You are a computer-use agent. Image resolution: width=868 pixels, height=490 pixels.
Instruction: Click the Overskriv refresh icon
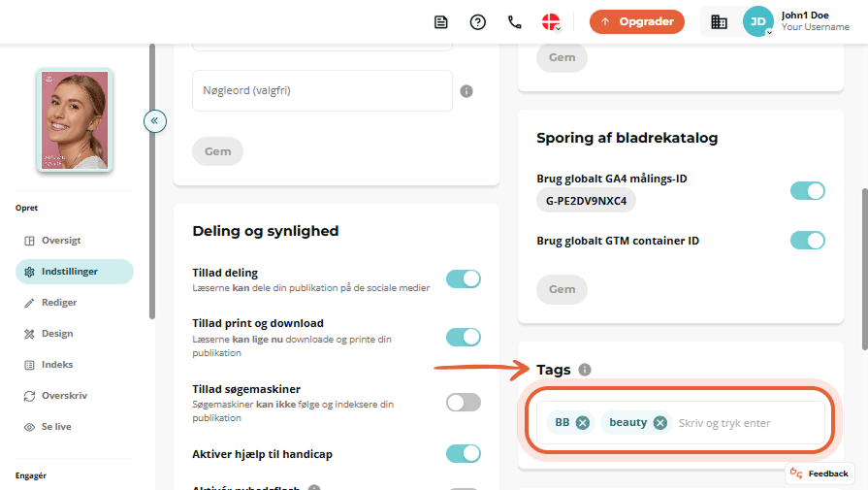(29, 396)
